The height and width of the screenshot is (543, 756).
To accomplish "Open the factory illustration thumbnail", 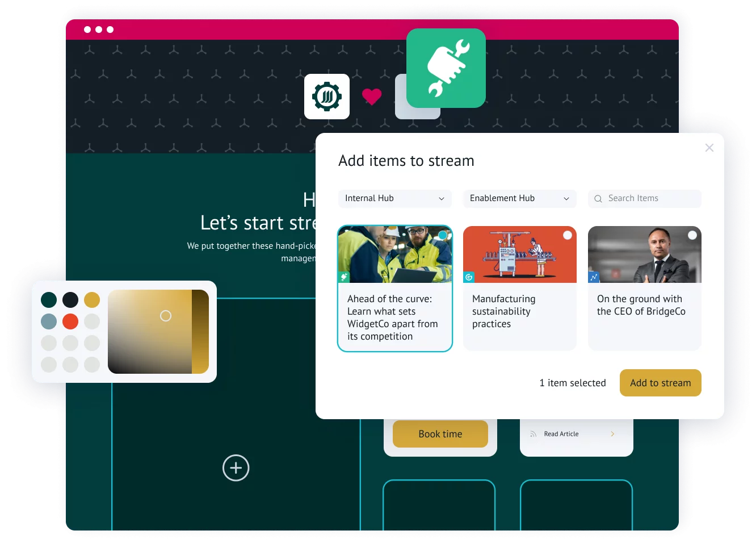I will point(520,254).
